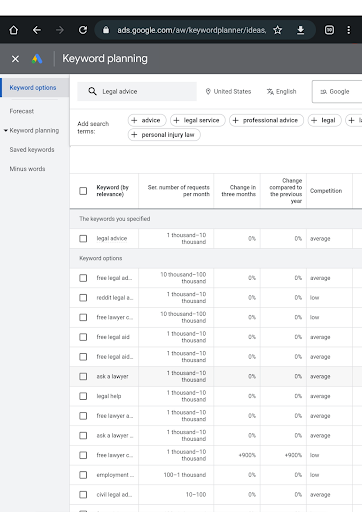
Task: Toggle select-all checkbox in table header
Action: click(83, 191)
